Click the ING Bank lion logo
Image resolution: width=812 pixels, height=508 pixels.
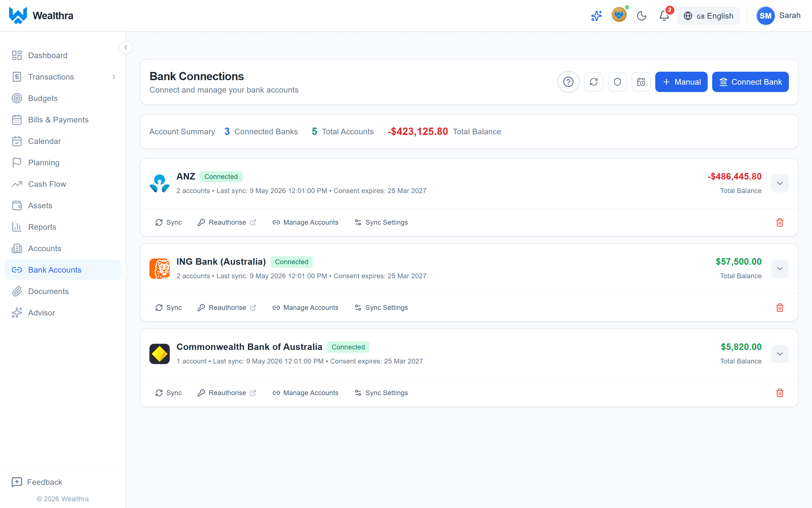point(159,269)
